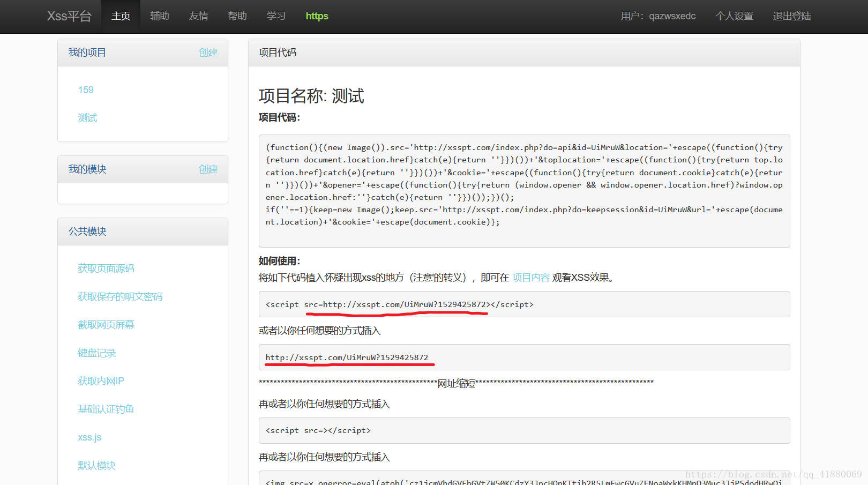Go to the 友情 nav item
Screen dimensions: 868x485
[x=198, y=16]
